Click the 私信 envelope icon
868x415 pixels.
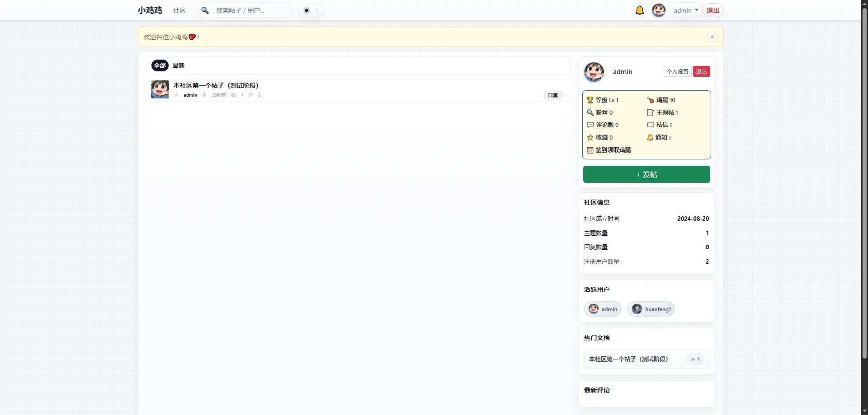coord(651,125)
